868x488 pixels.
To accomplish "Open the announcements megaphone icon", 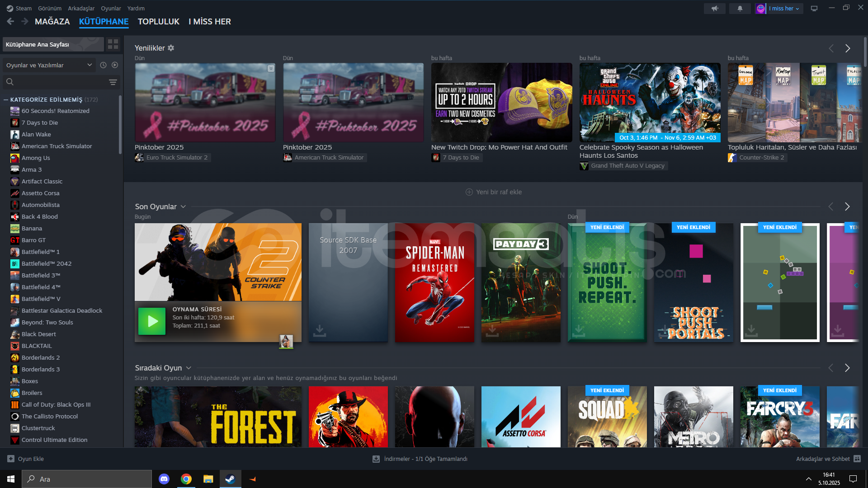I will pos(715,9).
